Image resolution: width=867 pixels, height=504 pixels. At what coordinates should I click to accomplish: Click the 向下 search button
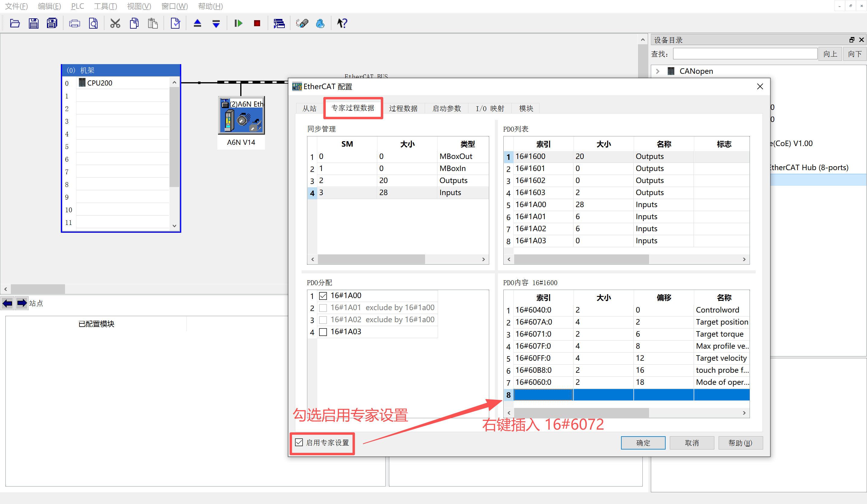click(855, 54)
